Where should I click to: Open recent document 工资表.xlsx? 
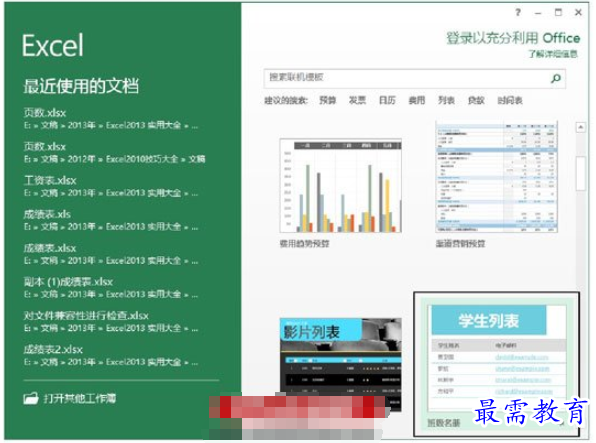tap(111, 186)
